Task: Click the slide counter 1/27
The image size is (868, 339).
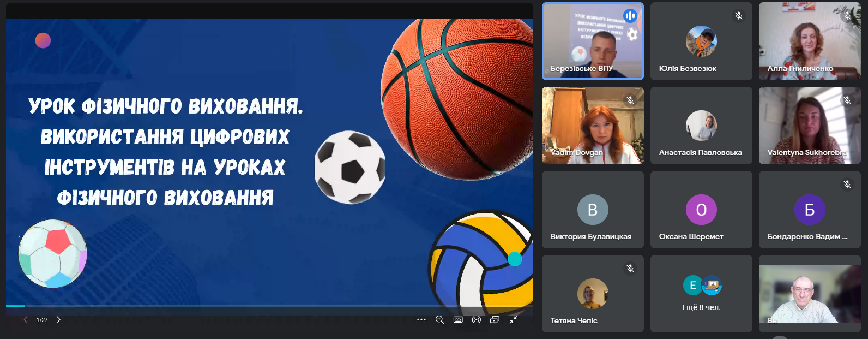Action: pyautogui.click(x=42, y=320)
